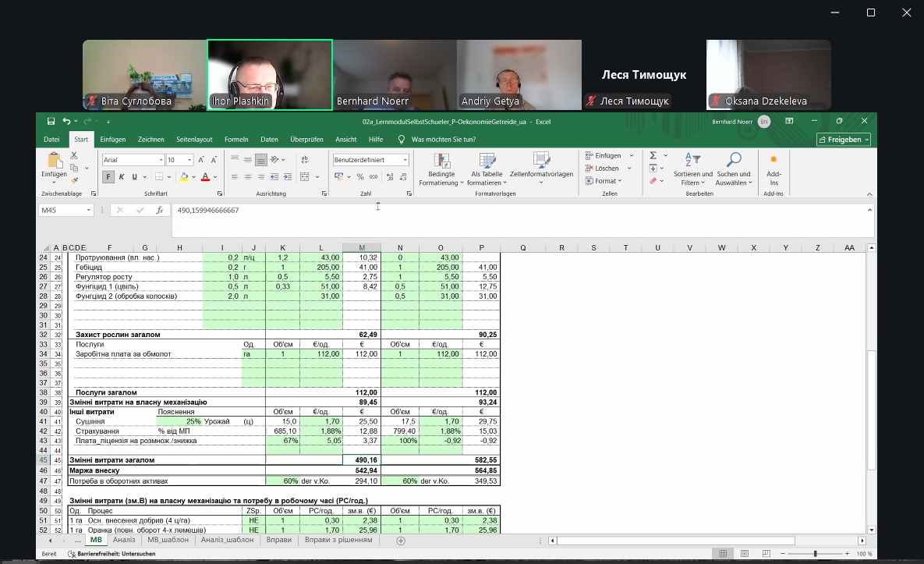
Task: Click the Undo arrow icon
Action: pyautogui.click(x=66, y=122)
